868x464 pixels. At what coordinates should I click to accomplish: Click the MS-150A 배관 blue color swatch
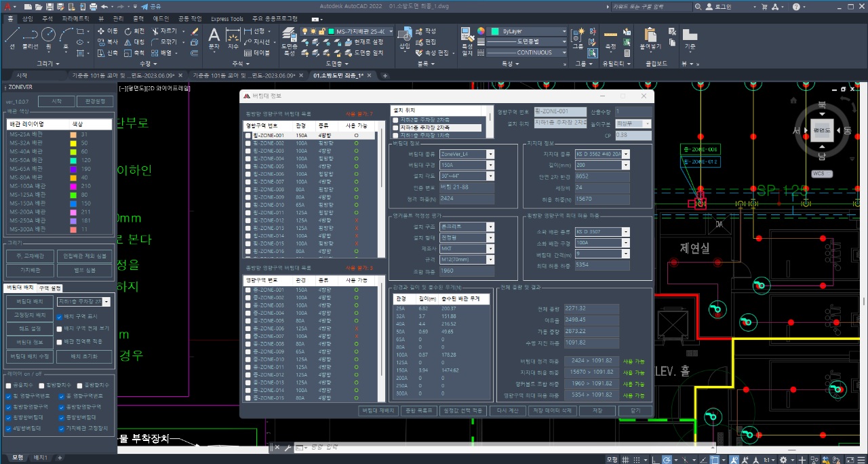click(x=73, y=203)
